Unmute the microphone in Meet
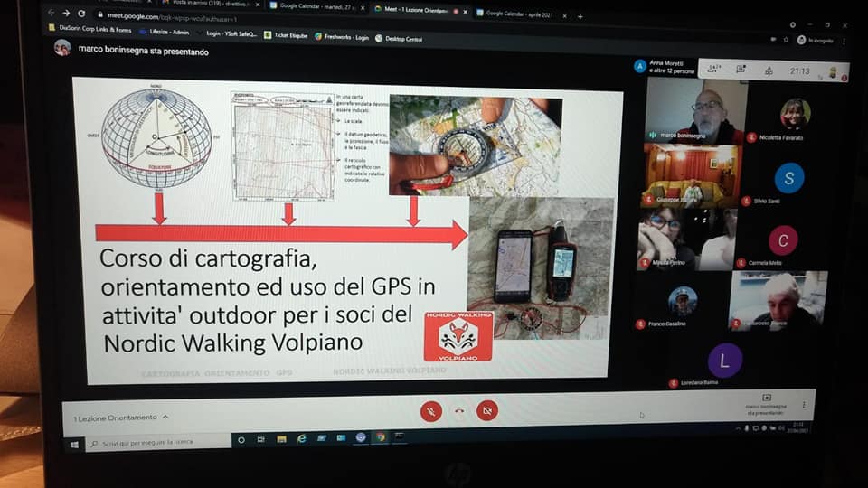The height and width of the screenshot is (488, 868). pos(431,411)
